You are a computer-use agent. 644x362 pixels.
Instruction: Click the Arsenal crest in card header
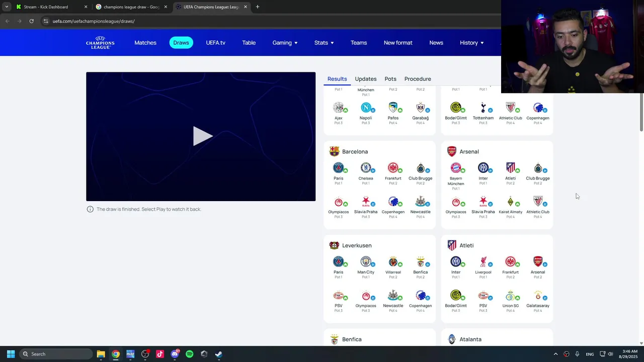pos(452,151)
